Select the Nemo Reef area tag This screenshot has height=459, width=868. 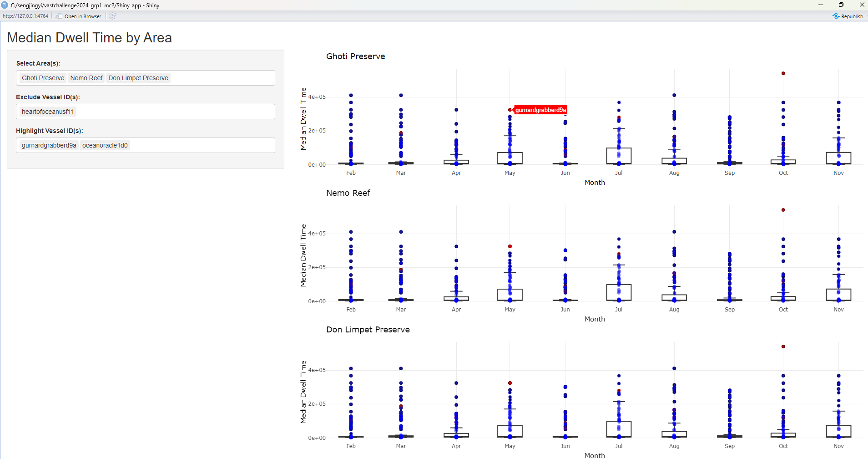tap(86, 78)
